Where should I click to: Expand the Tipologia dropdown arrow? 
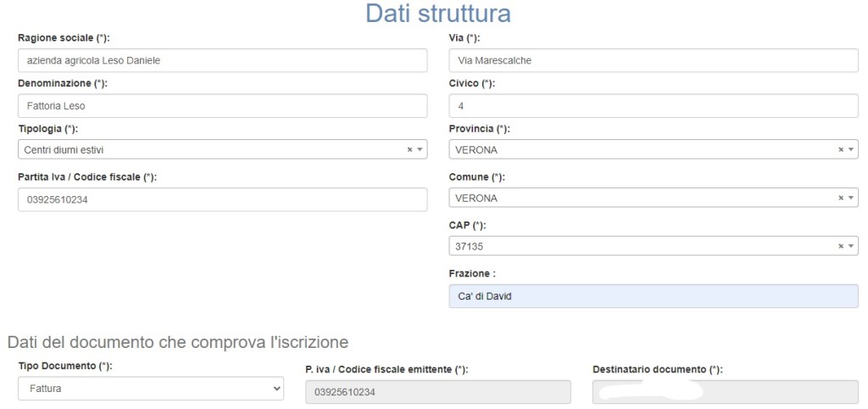tap(420, 149)
